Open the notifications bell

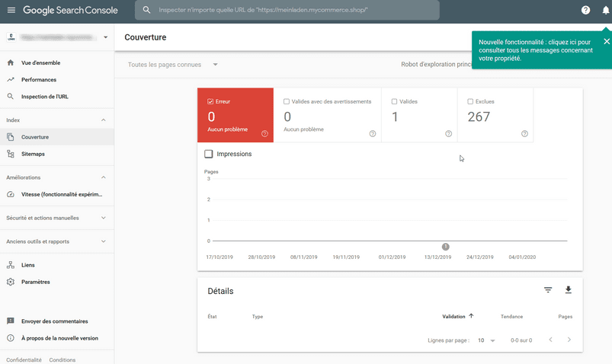click(605, 10)
